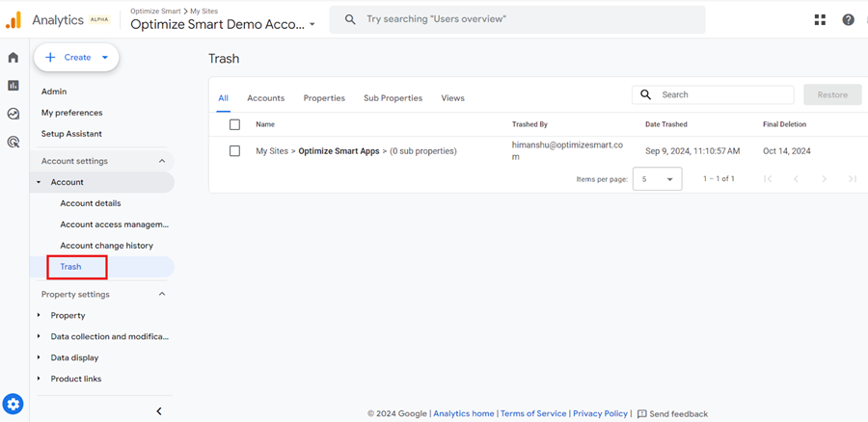
Task: Open the Google apps grid icon
Action: (821, 20)
